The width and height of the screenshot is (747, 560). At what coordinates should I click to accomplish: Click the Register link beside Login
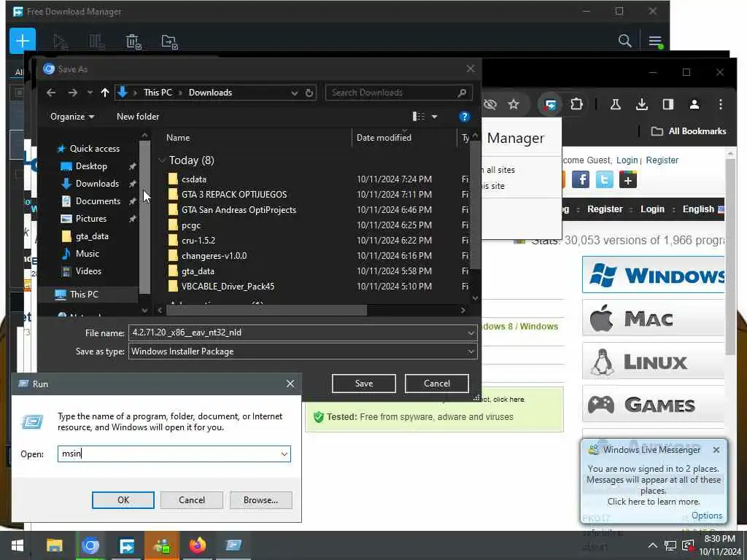pyautogui.click(x=662, y=160)
